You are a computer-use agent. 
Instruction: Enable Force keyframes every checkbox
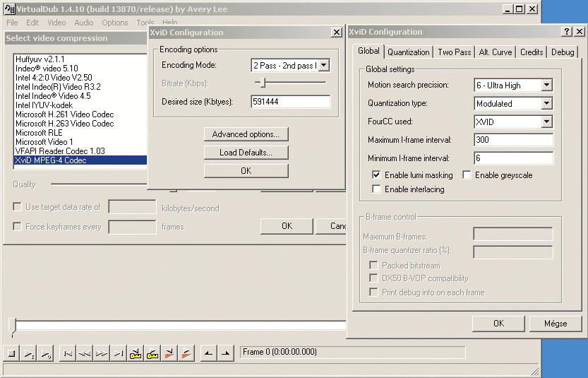pyautogui.click(x=17, y=226)
